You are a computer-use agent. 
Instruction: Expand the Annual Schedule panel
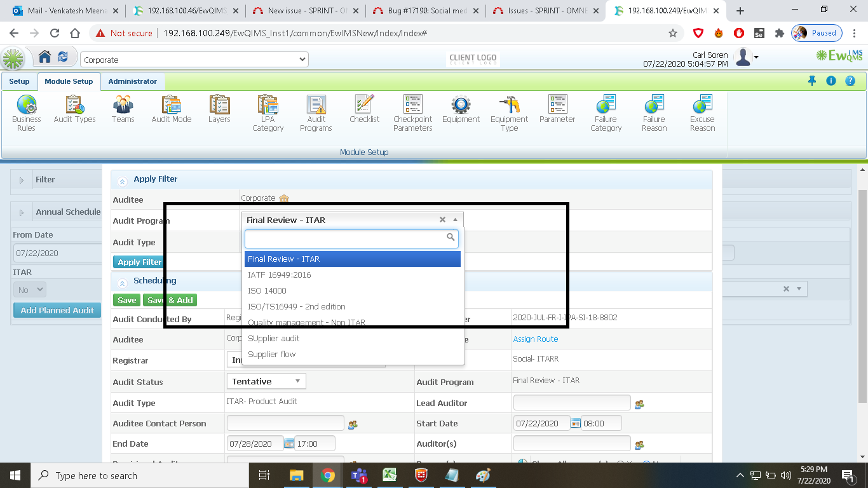tap(22, 212)
